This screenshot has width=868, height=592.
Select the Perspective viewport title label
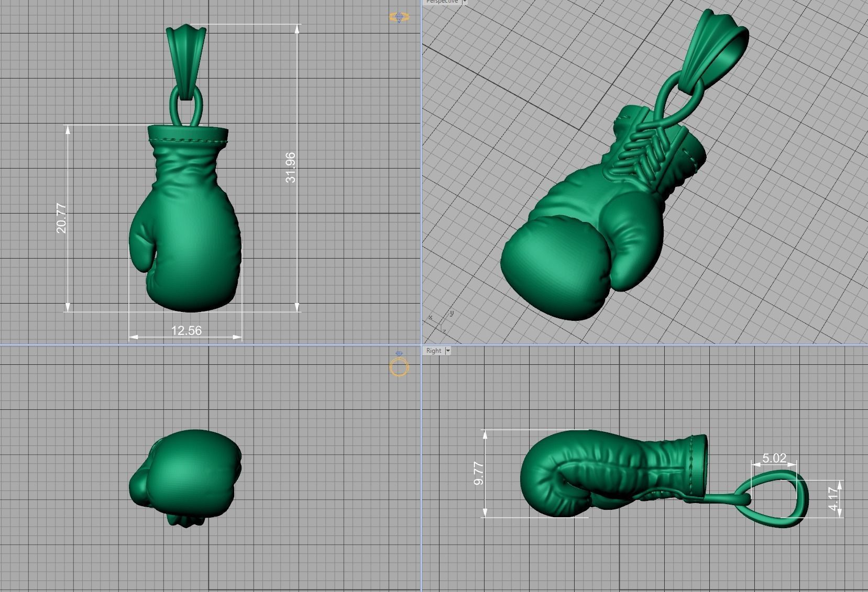coord(442,2)
